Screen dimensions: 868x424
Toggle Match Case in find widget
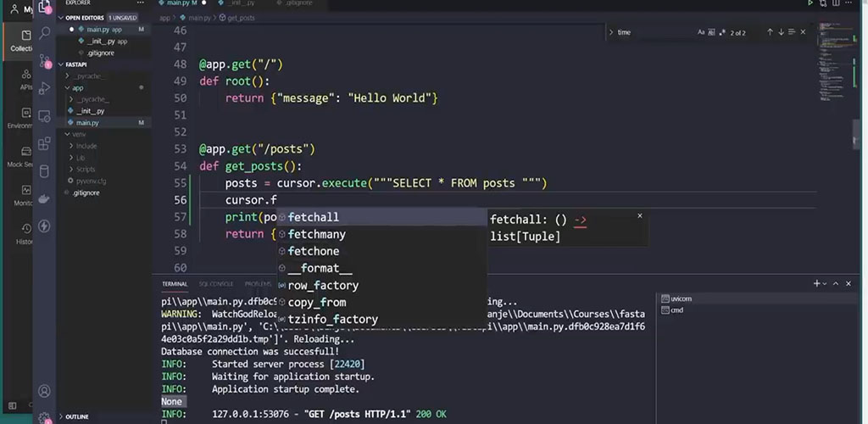(701, 33)
